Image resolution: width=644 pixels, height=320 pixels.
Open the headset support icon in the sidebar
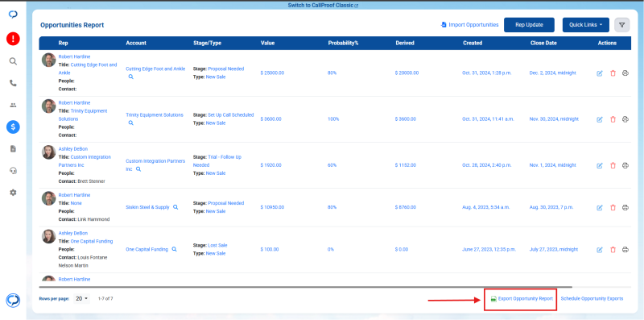[13, 171]
